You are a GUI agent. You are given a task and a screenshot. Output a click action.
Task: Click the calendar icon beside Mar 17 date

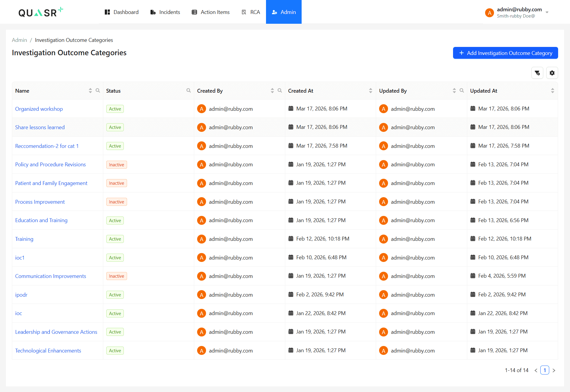[291, 108]
